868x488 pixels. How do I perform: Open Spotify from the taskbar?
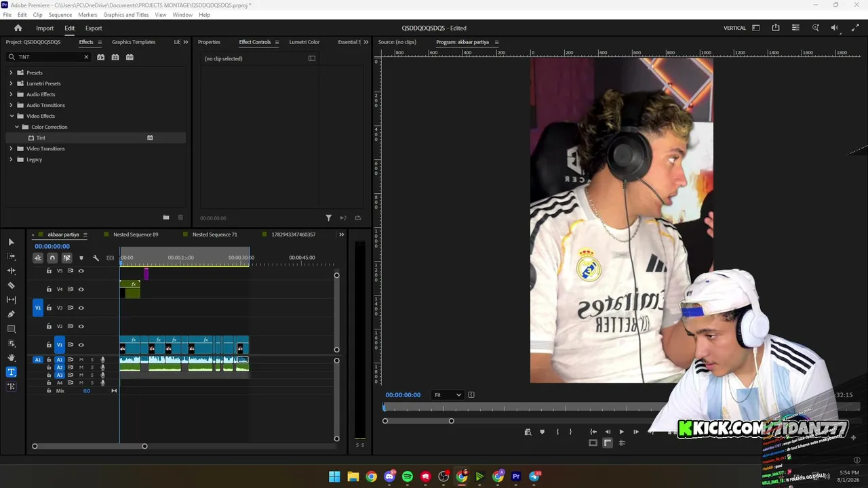coord(408,476)
